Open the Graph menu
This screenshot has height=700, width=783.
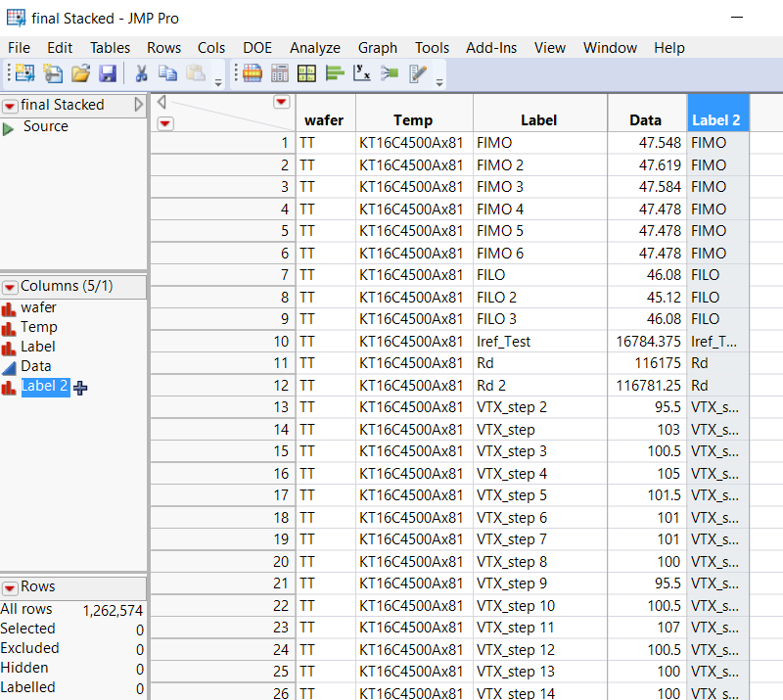pos(377,48)
